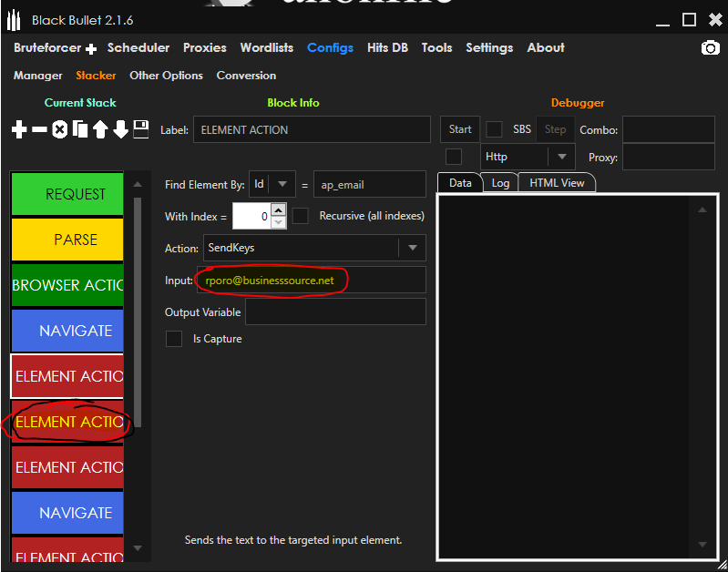Open the Action SendKeys dropdown

(314, 248)
